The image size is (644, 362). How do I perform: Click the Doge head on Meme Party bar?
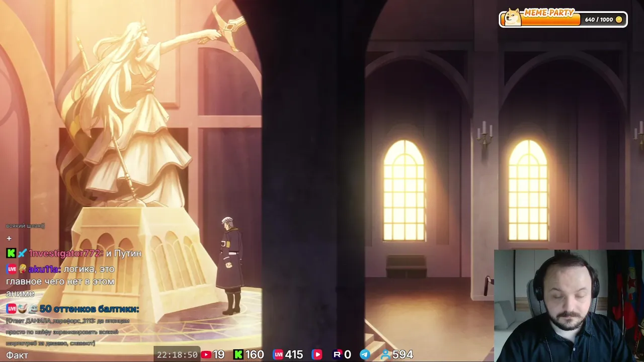pyautogui.click(x=513, y=18)
